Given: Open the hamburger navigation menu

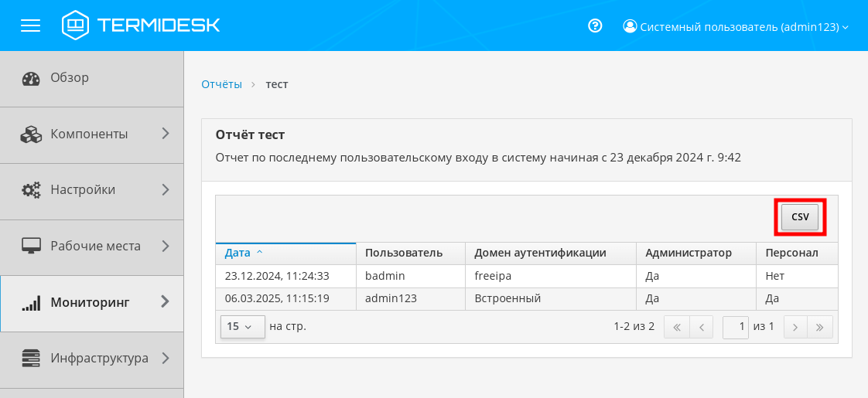Looking at the screenshot, I should click(x=30, y=26).
